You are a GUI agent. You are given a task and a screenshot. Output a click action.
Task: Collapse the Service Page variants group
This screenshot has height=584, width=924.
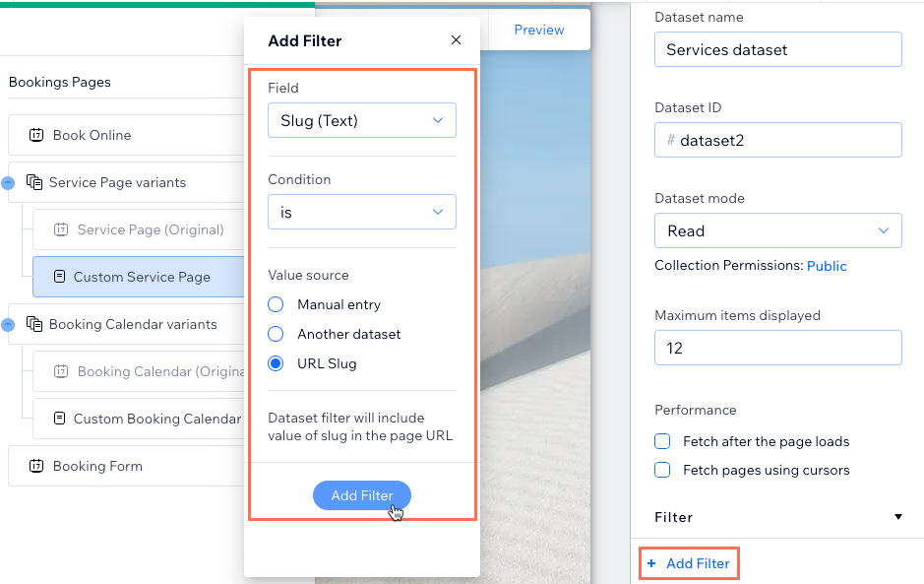coord(8,183)
